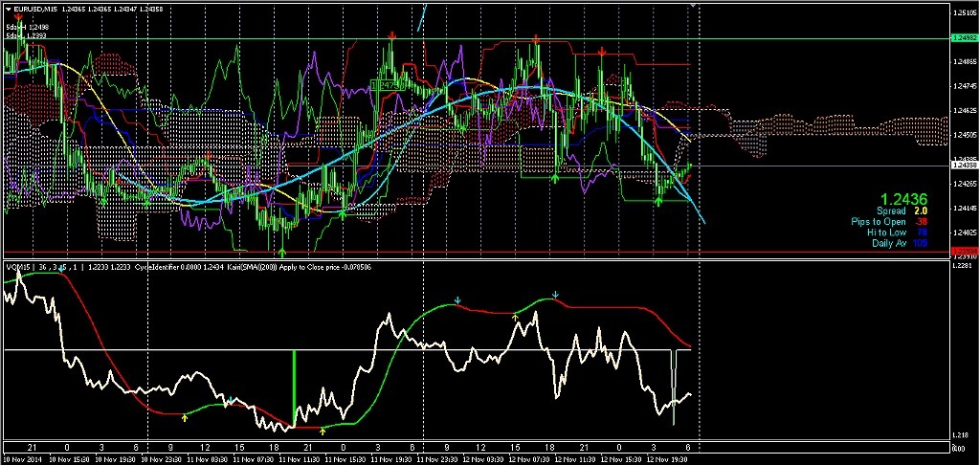Select the yellow Spread 2.0 value
The image size is (980, 465).
(920, 210)
